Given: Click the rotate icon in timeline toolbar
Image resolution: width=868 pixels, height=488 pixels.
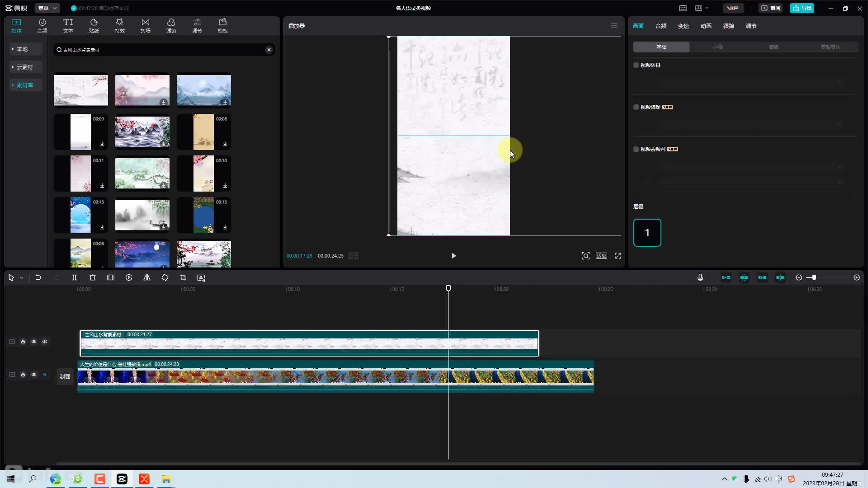Looking at the screenshot, I should 165,277.
